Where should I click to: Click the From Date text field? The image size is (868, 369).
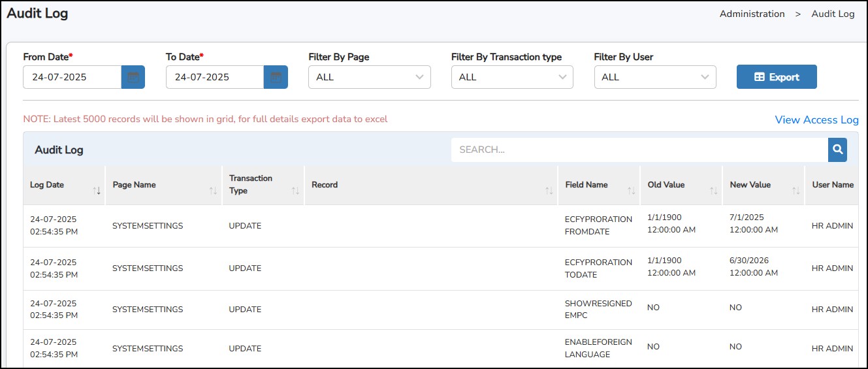tap(72, 77)
